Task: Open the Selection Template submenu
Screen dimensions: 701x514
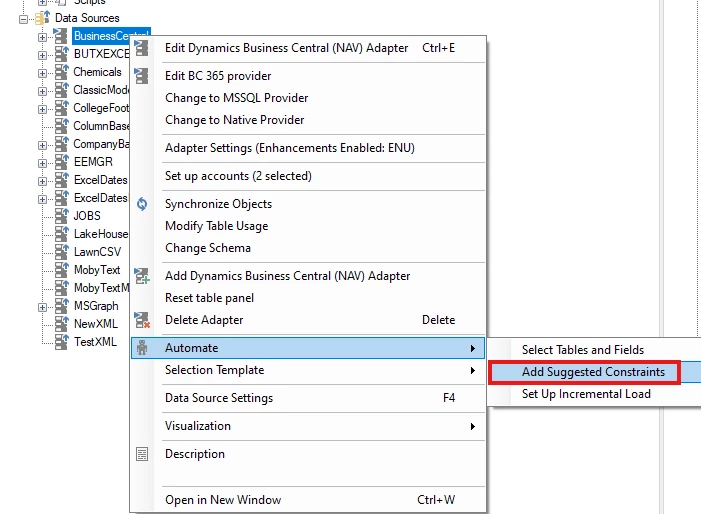Action: click(308, 370)
